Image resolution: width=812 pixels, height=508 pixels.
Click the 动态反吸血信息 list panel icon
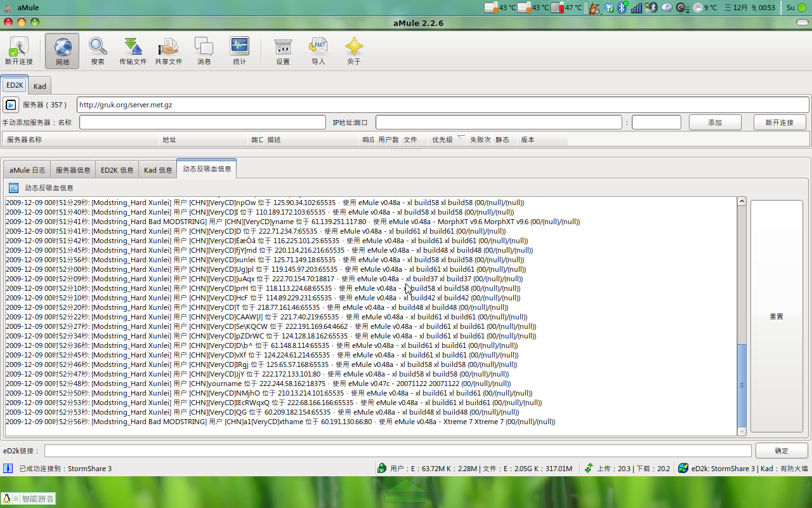point(14,188)
